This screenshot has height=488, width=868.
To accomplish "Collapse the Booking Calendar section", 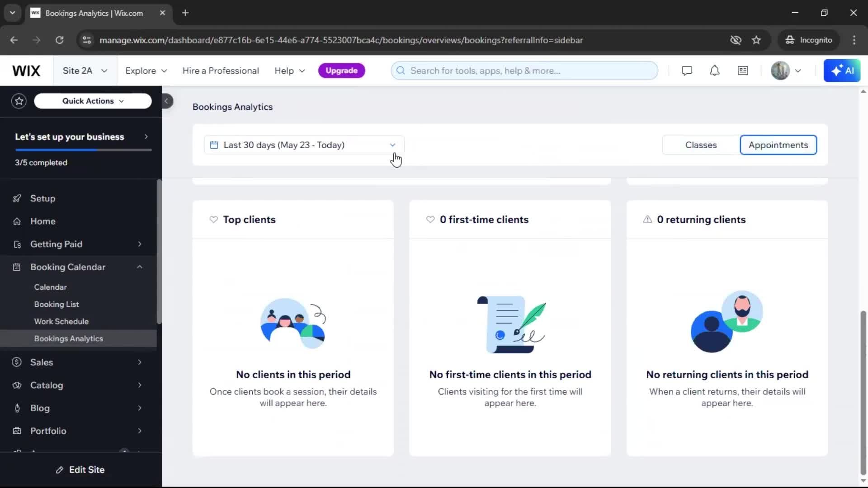I will [140, 267].
